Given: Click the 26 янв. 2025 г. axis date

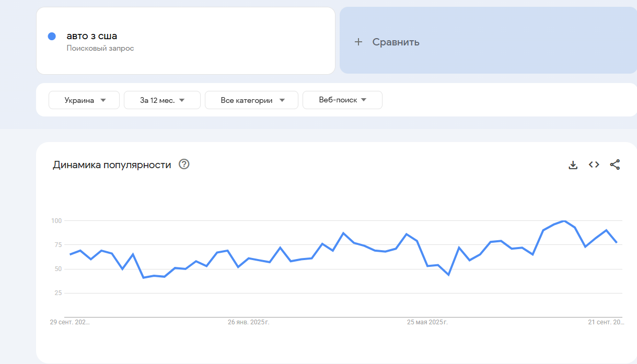Looking at the screenshot, I should [248, 322].
